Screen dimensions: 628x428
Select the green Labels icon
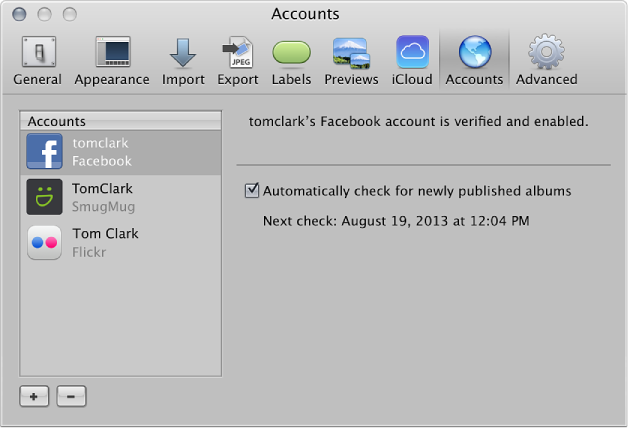click(x=291, y=52)
